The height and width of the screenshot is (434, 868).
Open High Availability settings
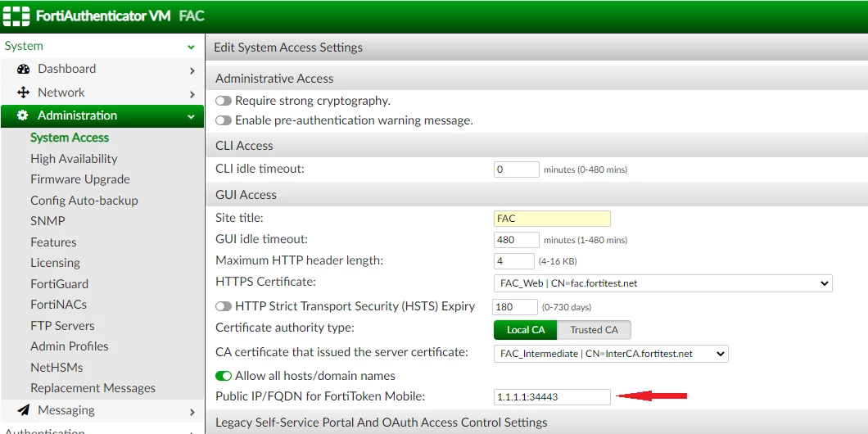74,158
